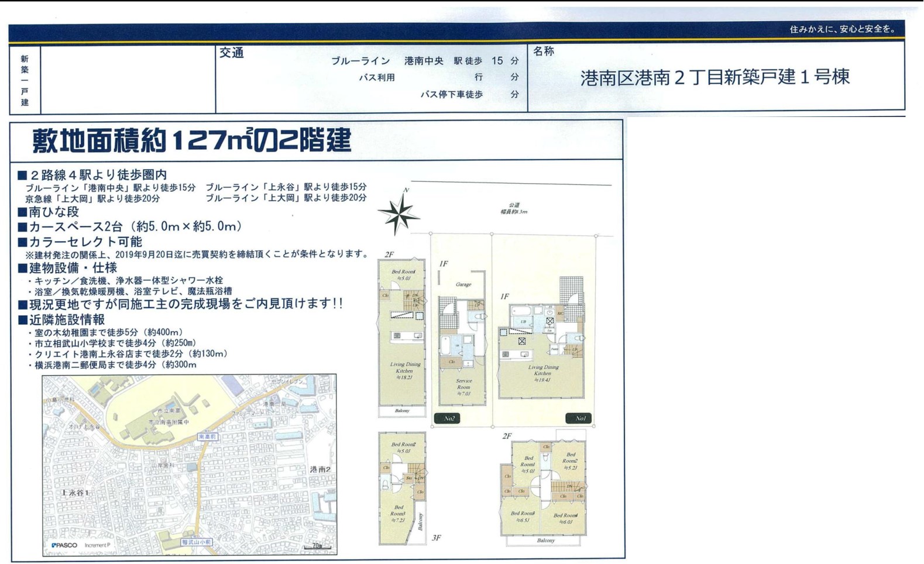This screenshot has height=564, width=924.
Task: Click the black No1 lot label
Action: pos(579,418)
